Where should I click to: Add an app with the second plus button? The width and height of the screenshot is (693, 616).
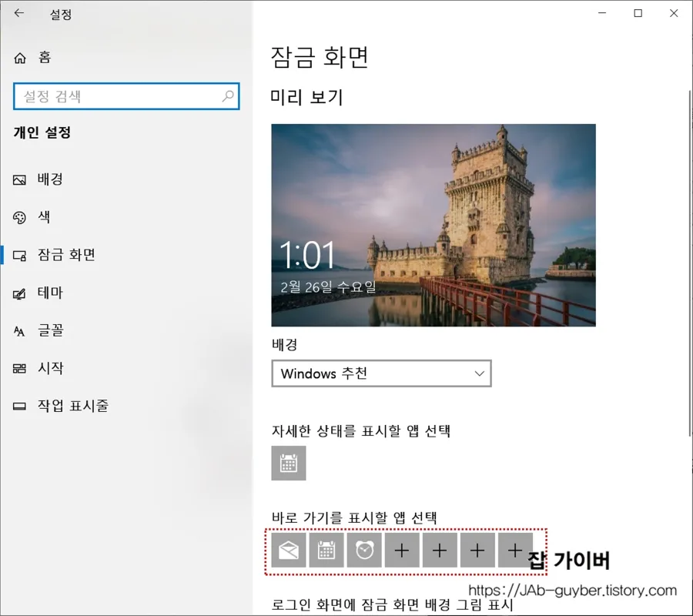(x=439, y=550)
